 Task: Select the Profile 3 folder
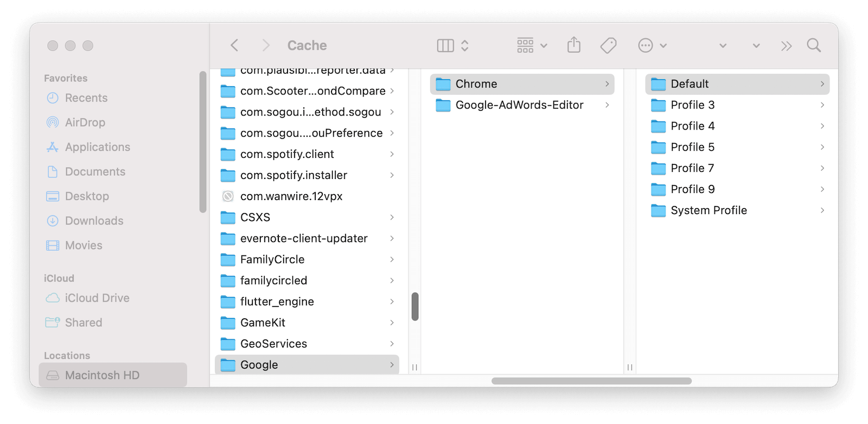(x=737, y=105)
